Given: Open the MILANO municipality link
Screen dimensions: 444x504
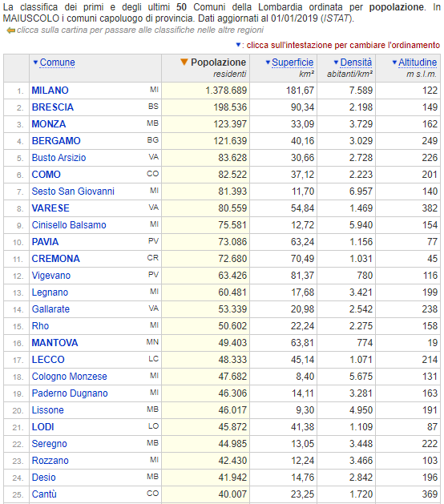Looking at the screenshot, I should [50, 91].
